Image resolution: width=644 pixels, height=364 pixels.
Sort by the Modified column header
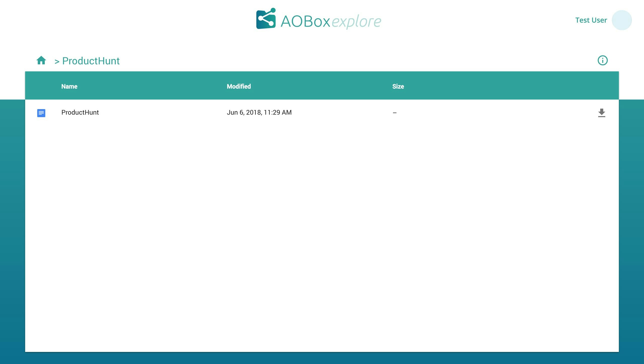pos(238,86)
